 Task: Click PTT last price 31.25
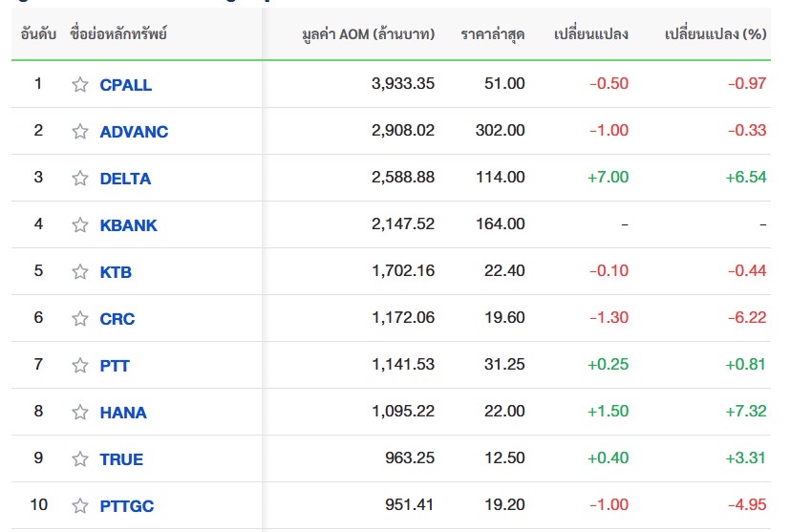coord(504,365)
